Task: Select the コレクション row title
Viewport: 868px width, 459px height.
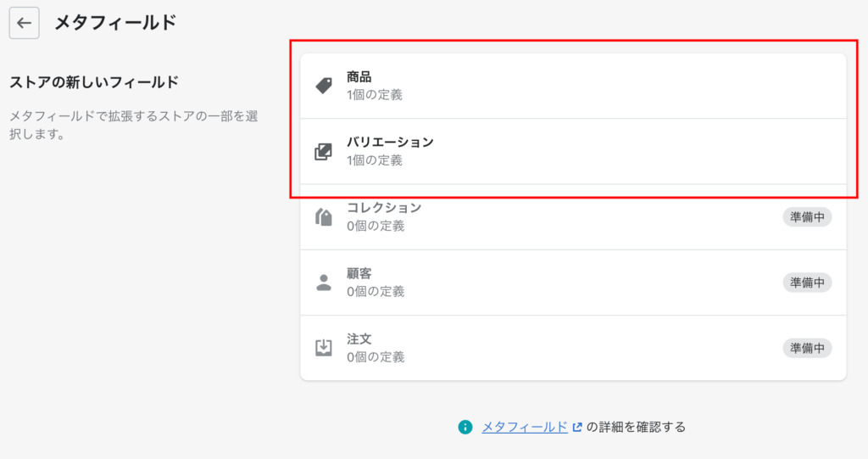Action: [384, 207]
